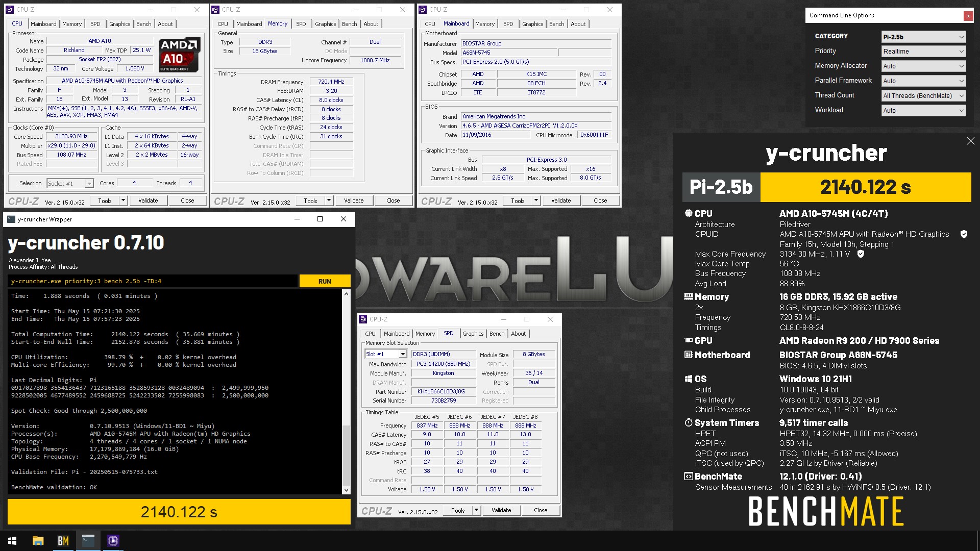The image size is (980, 551).
Task: Click the CPUID verified shield icon
Action: pos(964,234)
